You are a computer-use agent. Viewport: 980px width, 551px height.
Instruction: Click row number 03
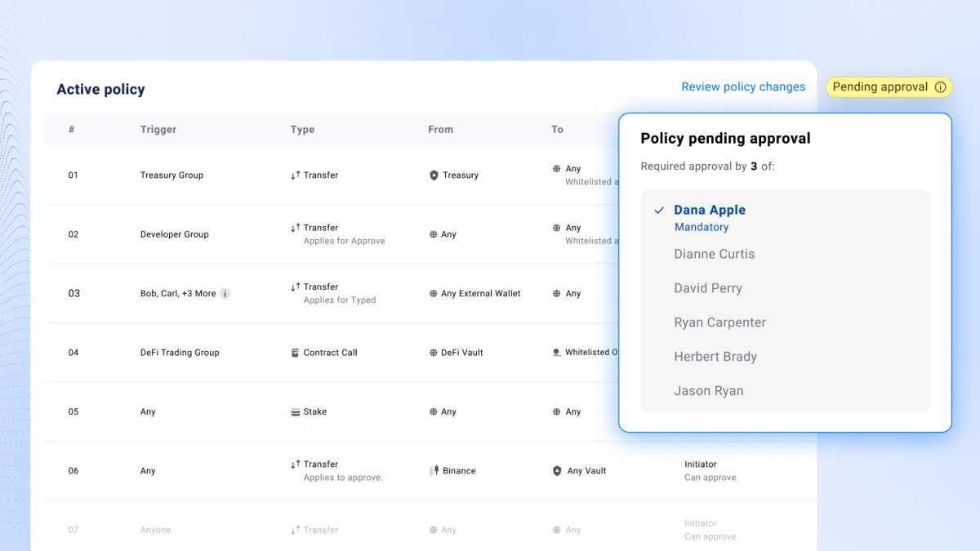73,293
